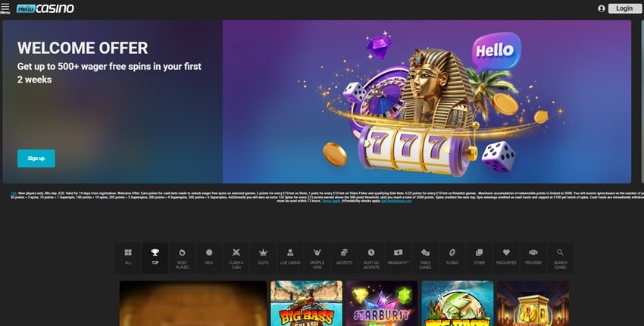The width and height of the screenshot is (644, 326).
Task: Open the Slots crown category
Action: tap(263, 258)
